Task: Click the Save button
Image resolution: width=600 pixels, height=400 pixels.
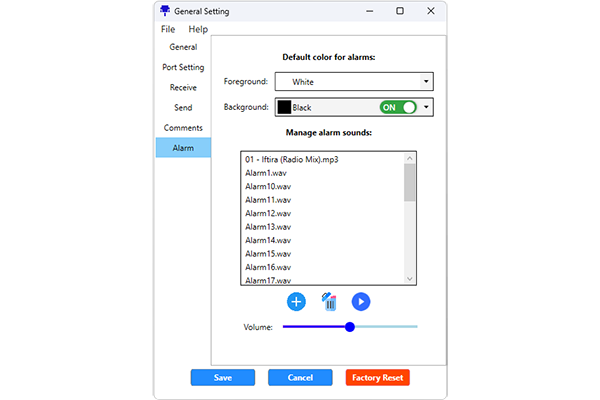Action: point(223,378)
